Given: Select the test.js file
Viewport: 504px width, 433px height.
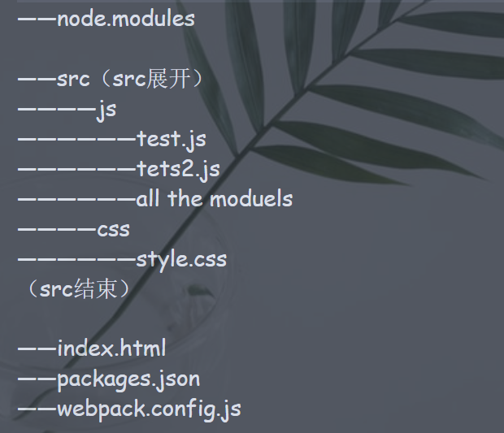Looking at the screenshot, I should click(x=171, y=140).
